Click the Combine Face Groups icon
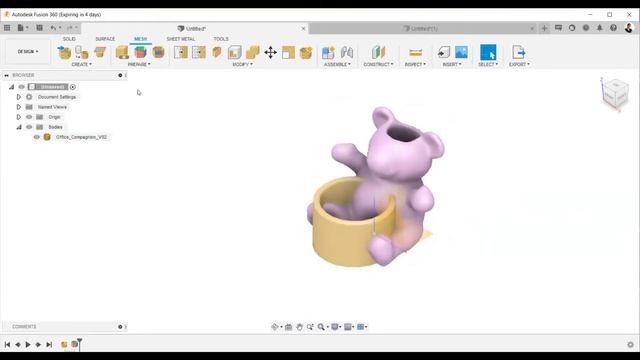The height and width of the screenshot is (360, 640). (158, 52)
